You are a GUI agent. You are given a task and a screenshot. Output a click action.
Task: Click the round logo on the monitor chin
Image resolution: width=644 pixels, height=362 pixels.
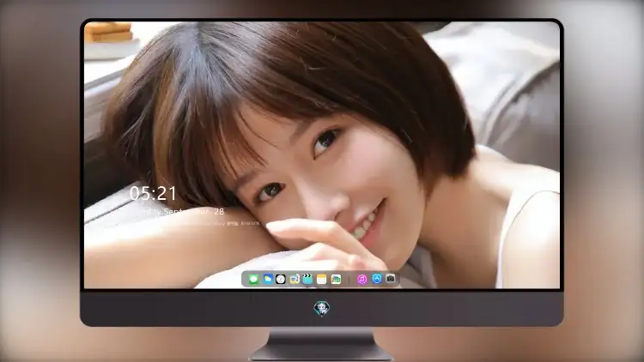(322, 308)
